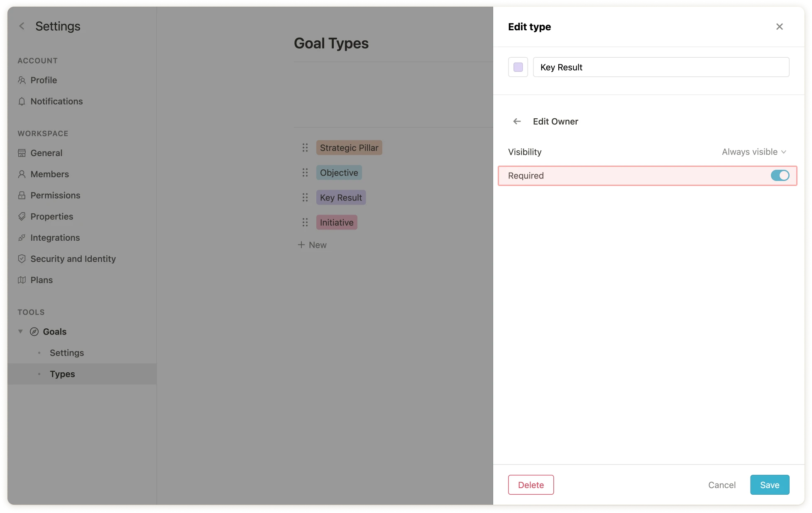Open the Members settings page
Viewport: 812px width, 513px height.
point(49,174)
